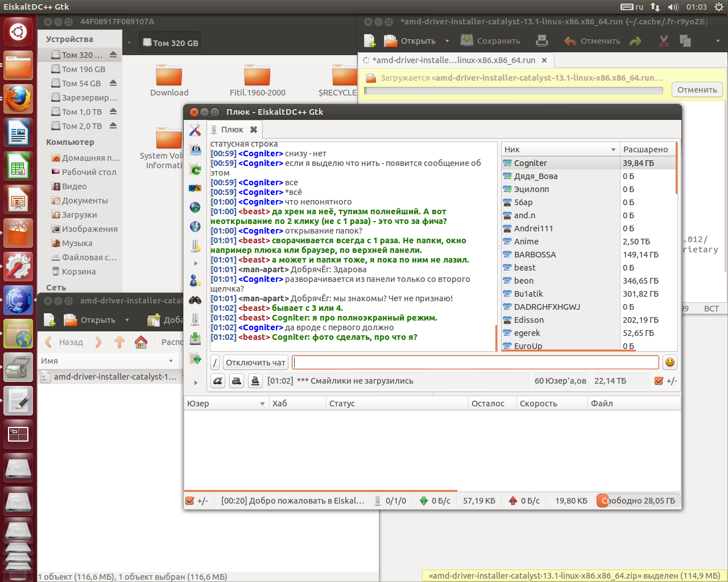Viewport: 728px width, 582px height.
Task: Launch Firefox from the Ubuntu dock
Action: tap(18, 99)
